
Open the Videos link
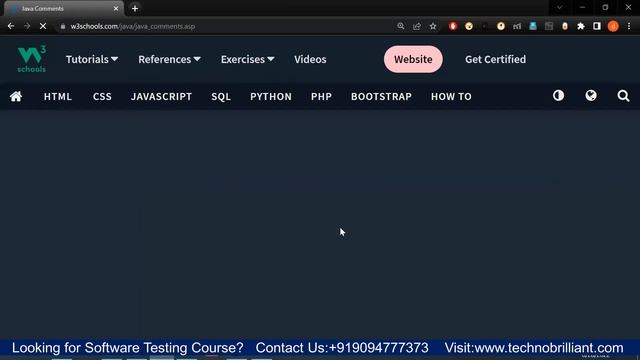[x=310, y=59]
